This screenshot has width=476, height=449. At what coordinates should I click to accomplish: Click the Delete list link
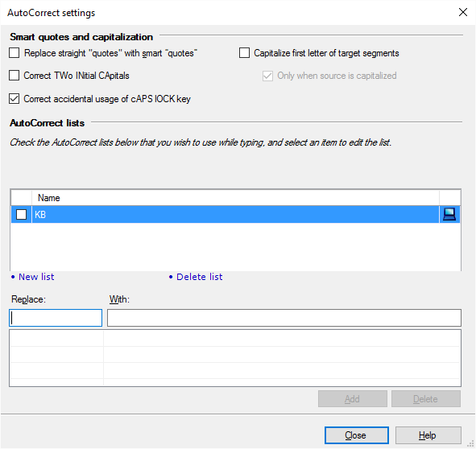click(x=200, y=277)
